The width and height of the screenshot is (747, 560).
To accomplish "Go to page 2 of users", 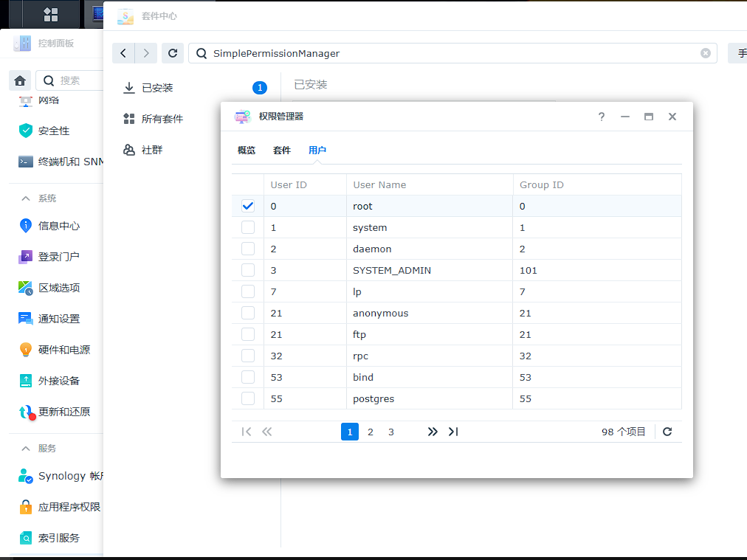I will 371,432.
